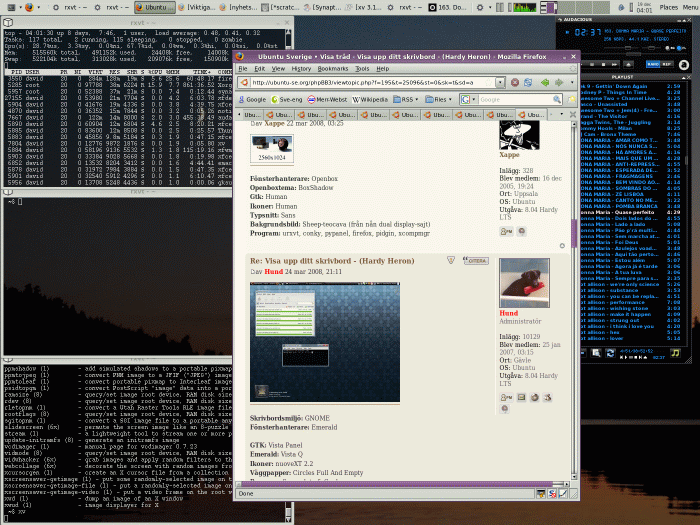Open the Merr-Webst bookmark
The width and height of the screenshot is (700, 525).
pyautogui.click(x=327, y=100)
